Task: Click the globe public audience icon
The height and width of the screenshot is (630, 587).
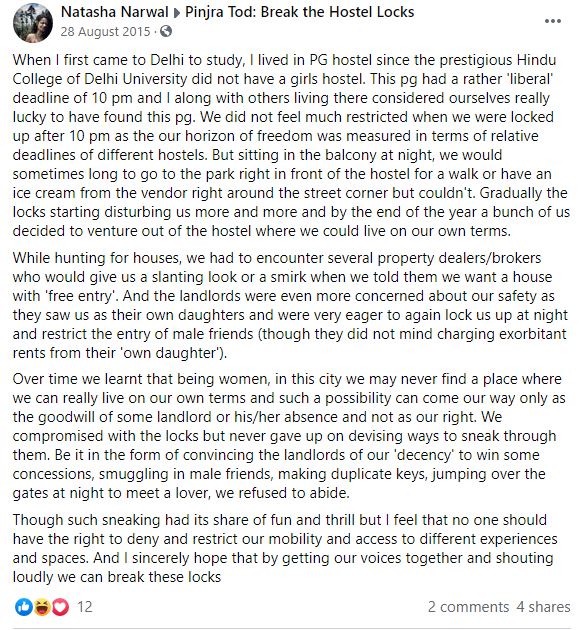Action: click(x=166, y=31)
